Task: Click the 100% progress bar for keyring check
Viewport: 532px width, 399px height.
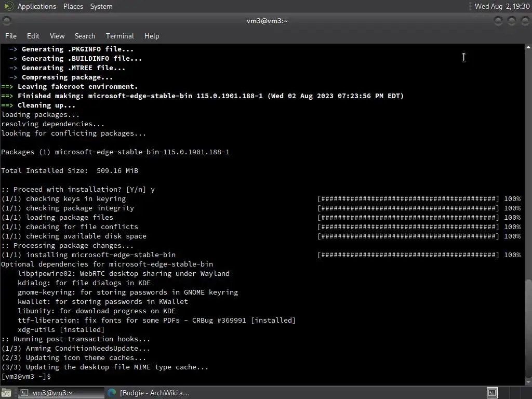Action: (419, 199)
